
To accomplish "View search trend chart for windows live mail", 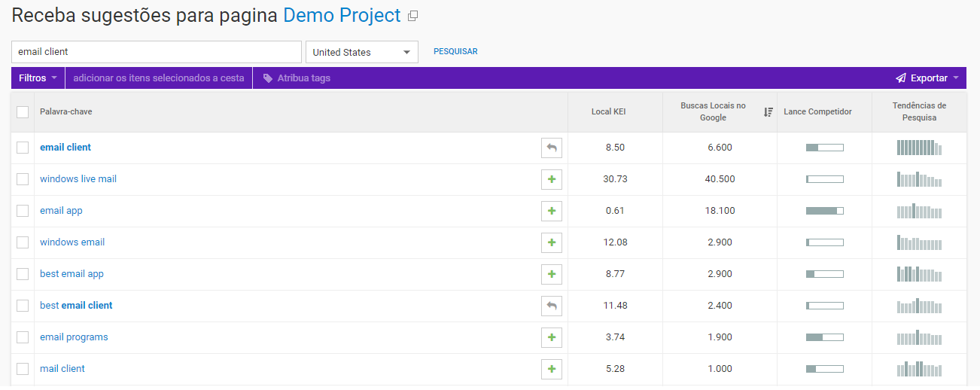I will [x=919, y=179].
